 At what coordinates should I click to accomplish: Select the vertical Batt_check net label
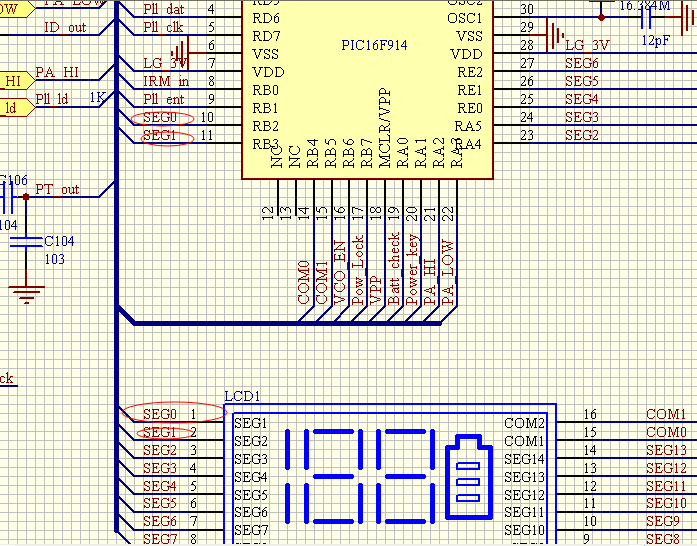pyautogui.click(x=393, y=269)
